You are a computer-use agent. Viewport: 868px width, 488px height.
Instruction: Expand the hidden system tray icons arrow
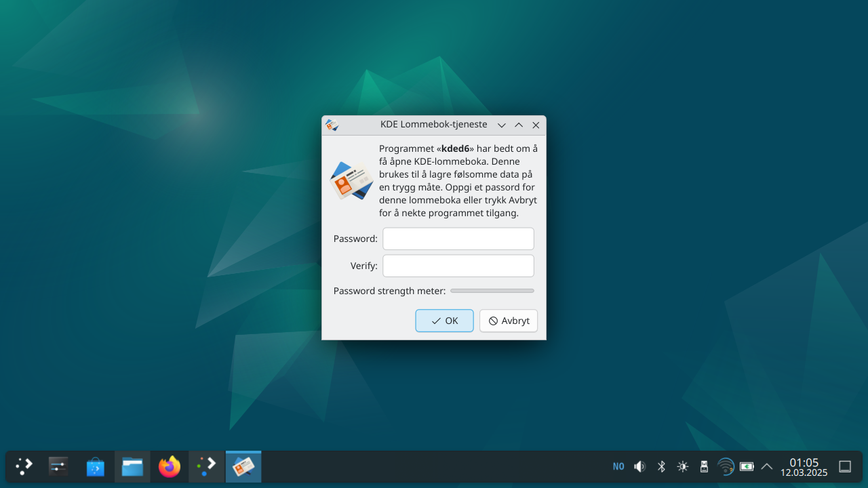pyautogui.click(x=767, y=466)
